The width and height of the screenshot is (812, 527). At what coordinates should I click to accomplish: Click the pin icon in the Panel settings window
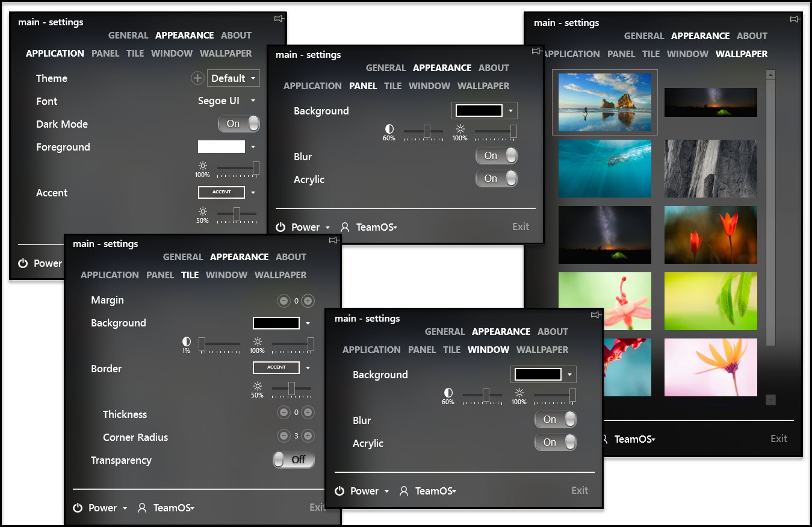[536, 51]
